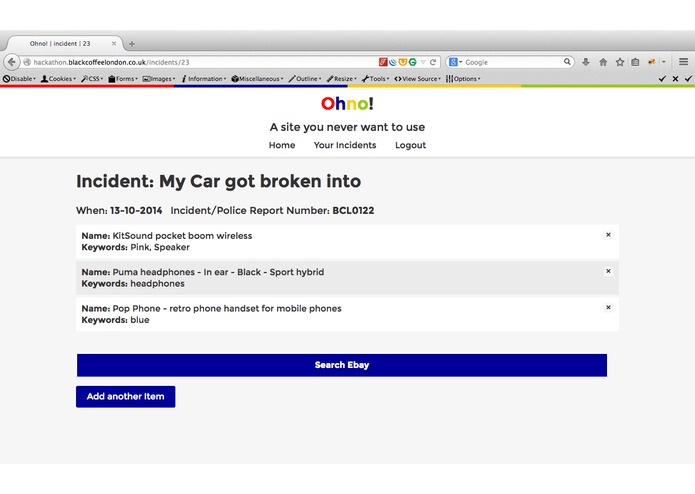Show bookmarks list icon
Image resolution: width=695 pixels, height=494 pixels.
pos(635,62)
